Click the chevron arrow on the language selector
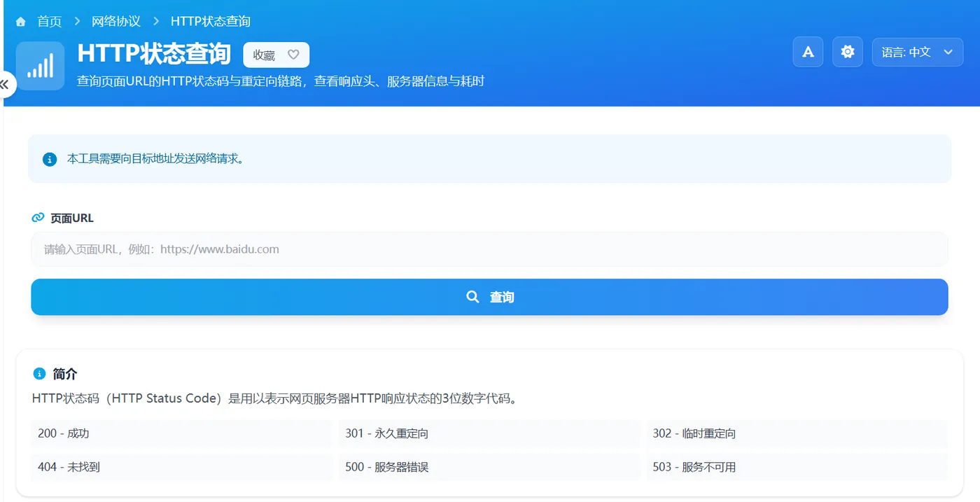 [x=950, y=52]
